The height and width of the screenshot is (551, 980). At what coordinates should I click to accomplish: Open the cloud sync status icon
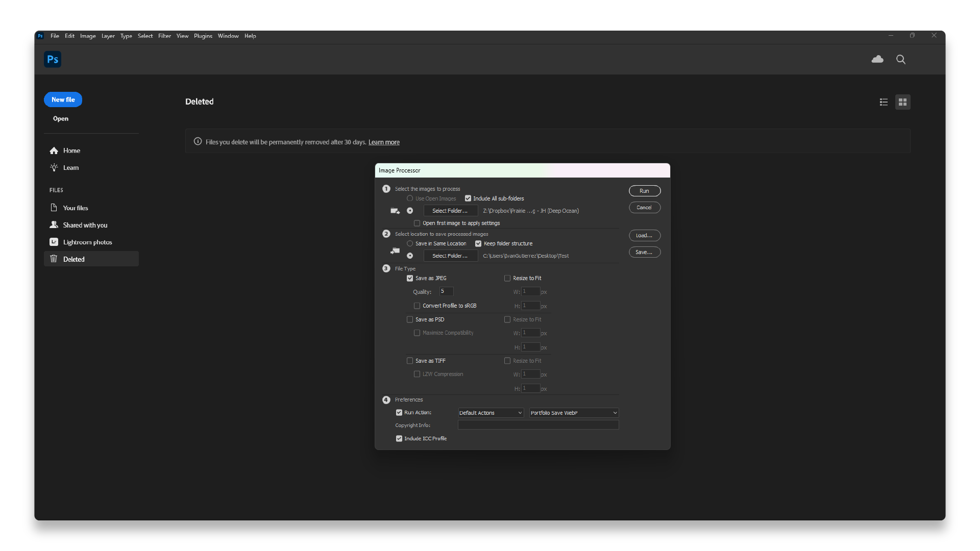click(x=877, y=59)
